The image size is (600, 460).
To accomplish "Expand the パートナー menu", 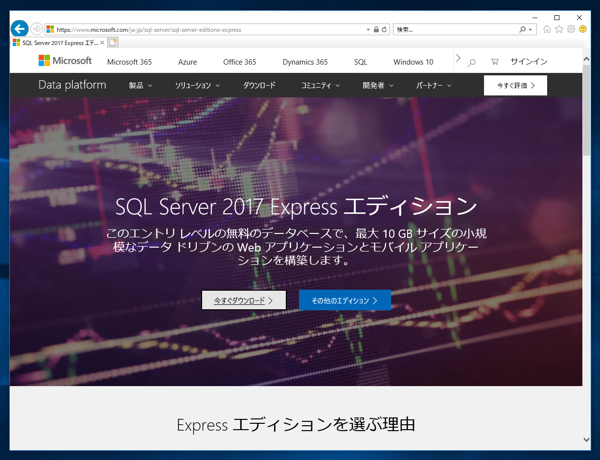I will pos(434,85).
